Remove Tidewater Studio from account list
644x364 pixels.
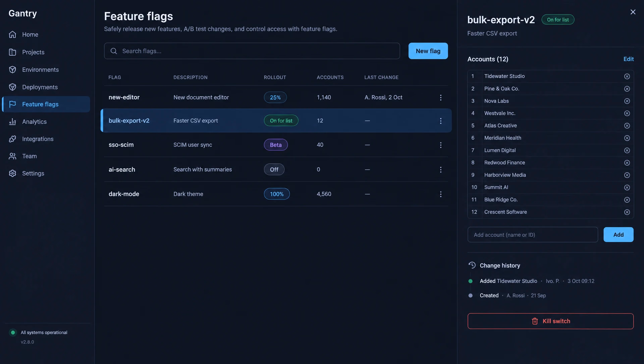(x=627, y=76)
